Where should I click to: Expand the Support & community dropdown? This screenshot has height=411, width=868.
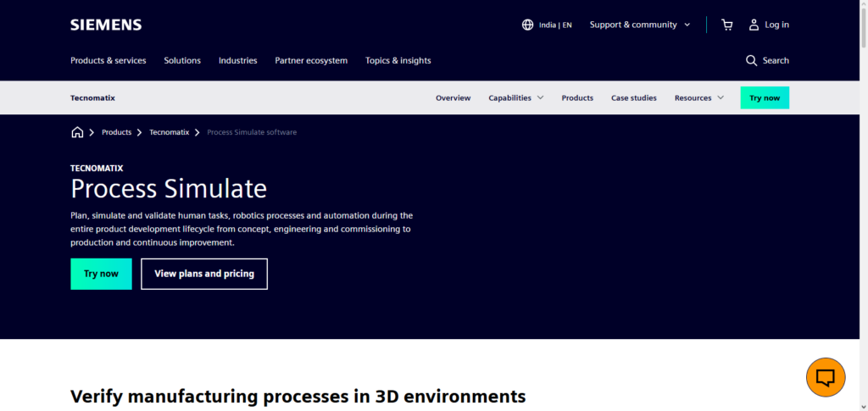[640, 25]
